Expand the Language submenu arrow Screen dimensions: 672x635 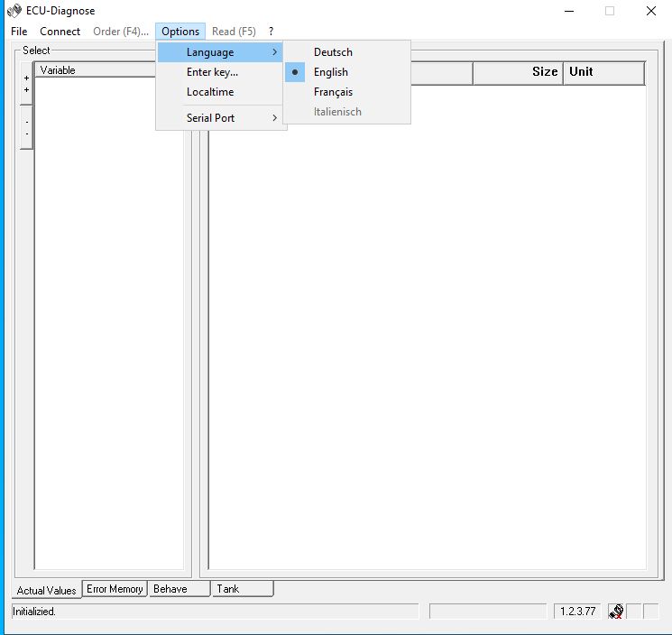click(275, 52)
